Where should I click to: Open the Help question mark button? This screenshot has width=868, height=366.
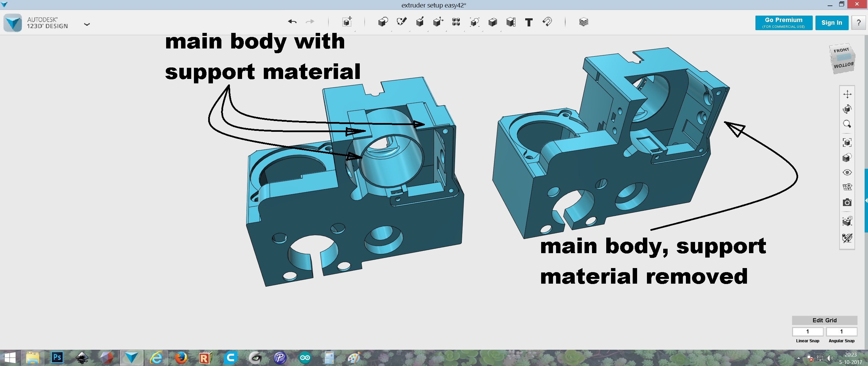(x=859, y=23)
